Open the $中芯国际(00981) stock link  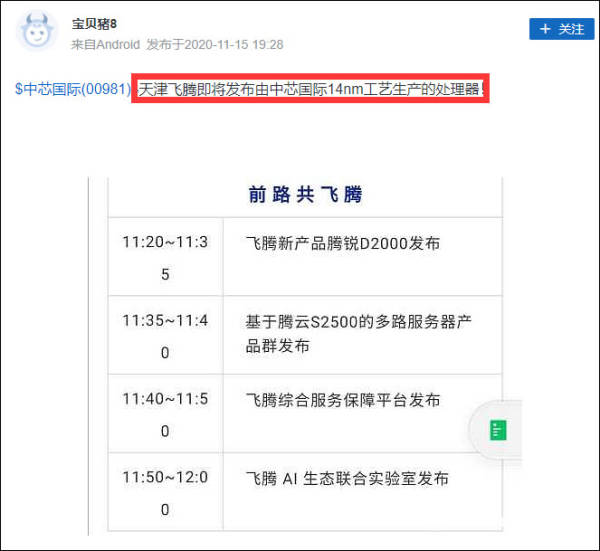72,89
